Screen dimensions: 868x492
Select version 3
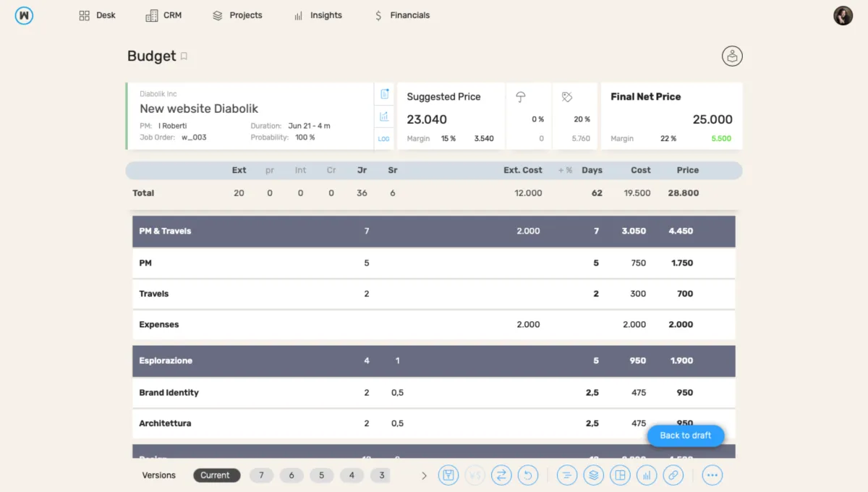[x=380, y=475]
